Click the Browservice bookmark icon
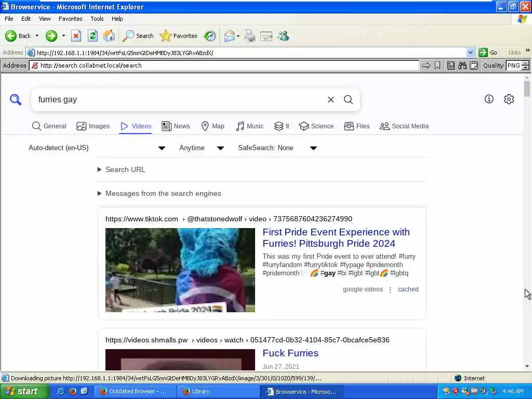The width and height of the screenshot is (532, 399). [x=437, y=65]
